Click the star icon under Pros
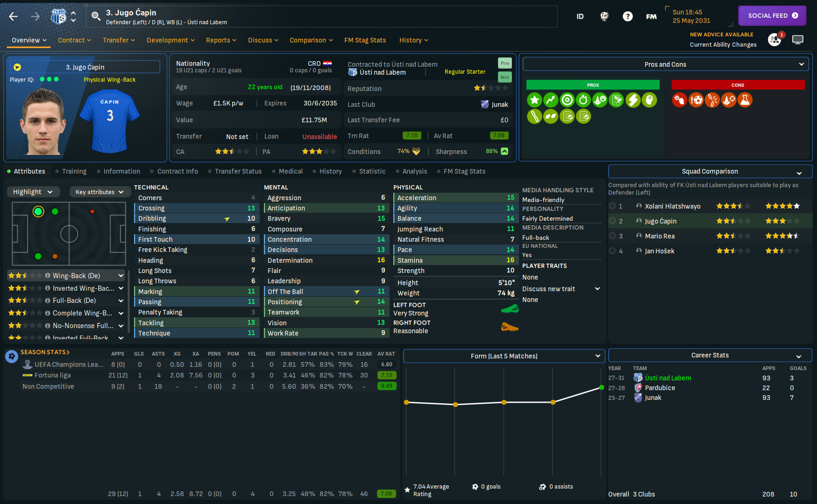 pyautogui.click(x=534, y=100)
